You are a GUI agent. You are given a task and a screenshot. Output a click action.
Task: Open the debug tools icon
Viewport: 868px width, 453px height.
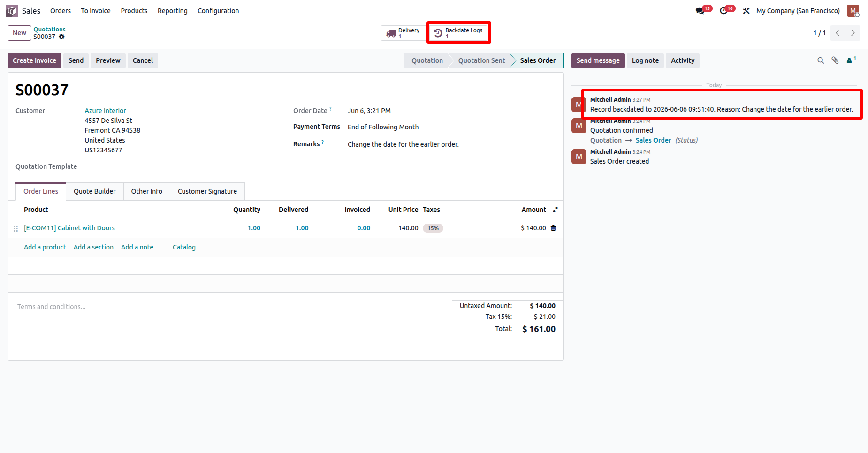pos(746,11)
